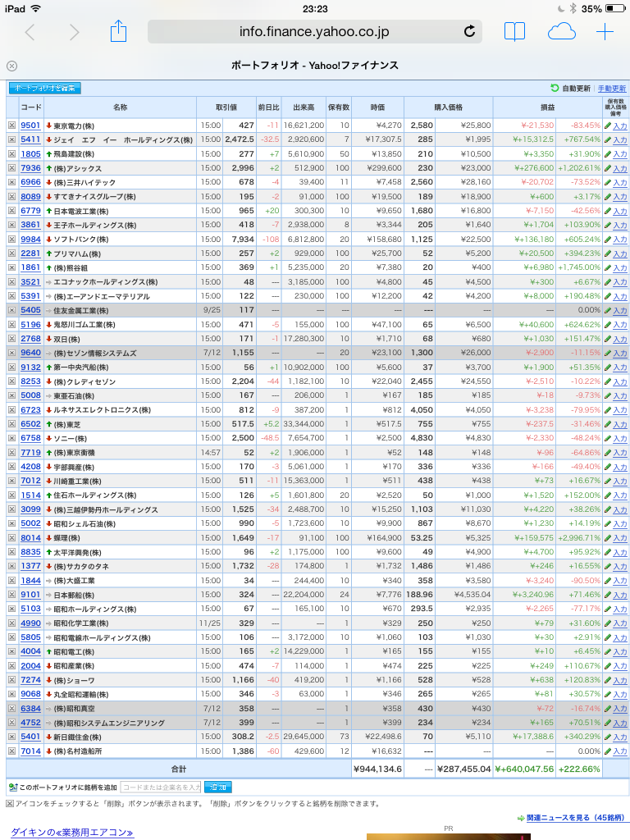This screenshot has width=630, height=840.
Task: Click the 取引値 column header
Action: coord(226,107)
